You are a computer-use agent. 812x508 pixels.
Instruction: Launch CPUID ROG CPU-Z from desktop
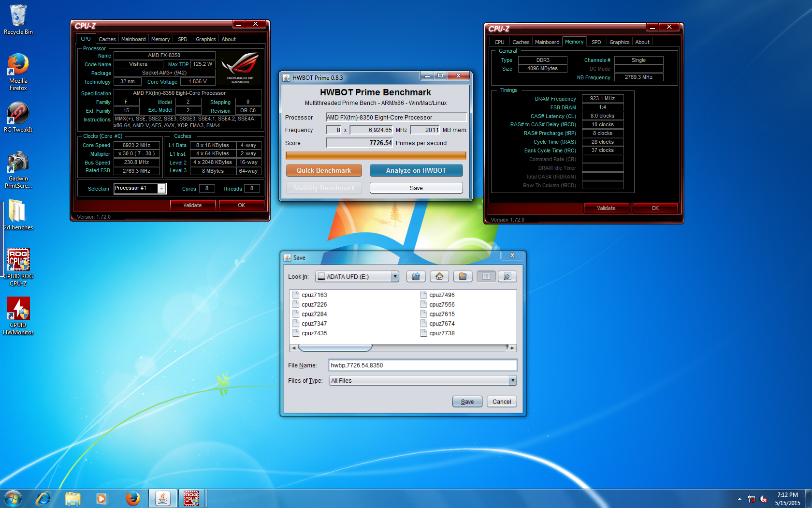pos(18,267)
